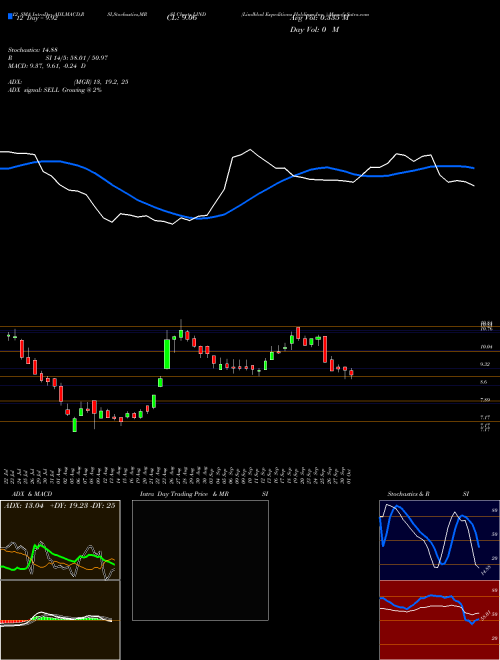Click the 'SI 14/3: 38.01 / 50.97' readout

[x=77, y=58]
